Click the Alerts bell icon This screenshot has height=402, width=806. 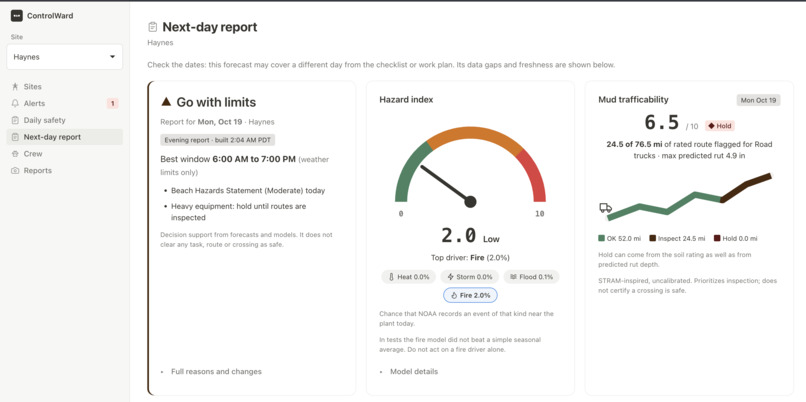pos(15,103)
